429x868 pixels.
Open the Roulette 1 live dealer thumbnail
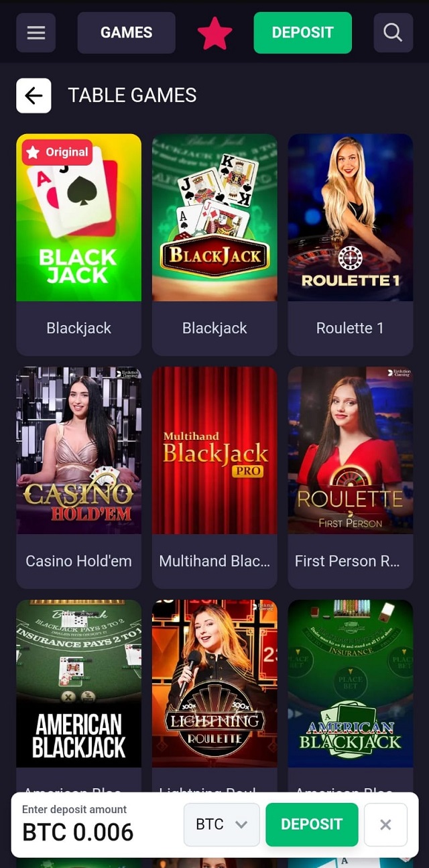click(x=351, y=217)
